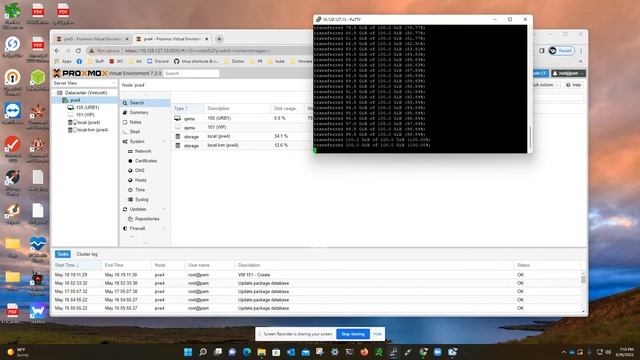Select local (pve4) storage in tree

(88, 122)
